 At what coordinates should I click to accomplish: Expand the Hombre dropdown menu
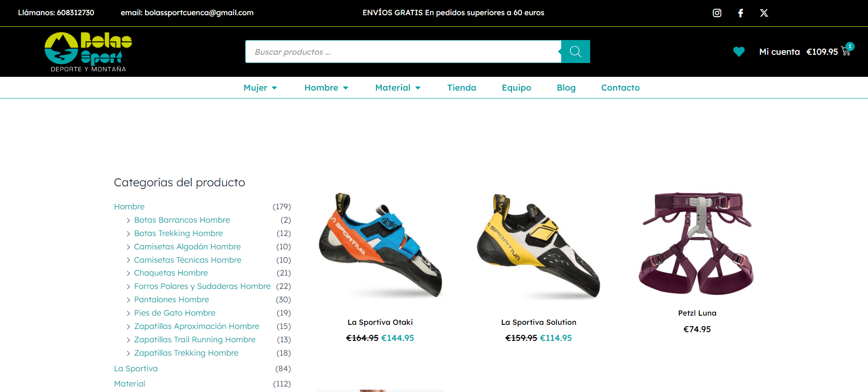(x=326, y=87)
